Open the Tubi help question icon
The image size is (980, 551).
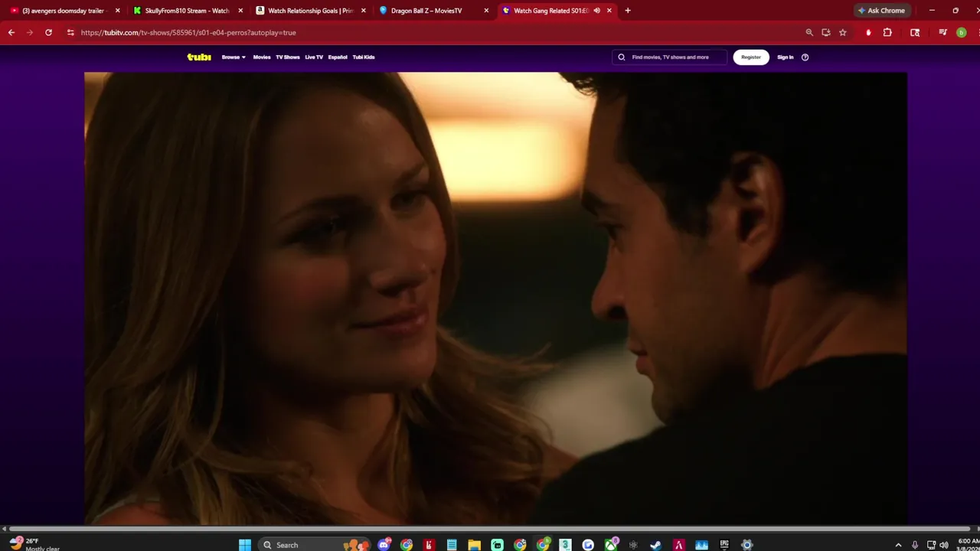(x=805, y=57)
